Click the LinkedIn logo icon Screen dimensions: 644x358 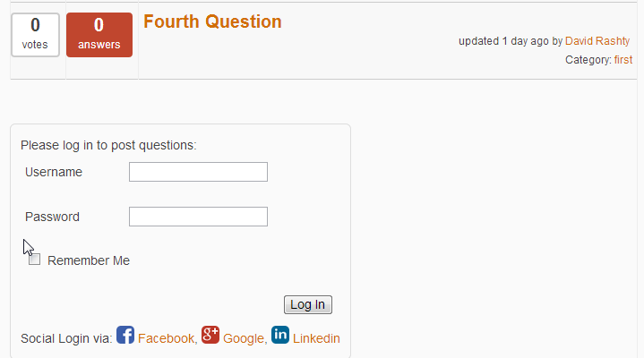[x=280, y=336]
